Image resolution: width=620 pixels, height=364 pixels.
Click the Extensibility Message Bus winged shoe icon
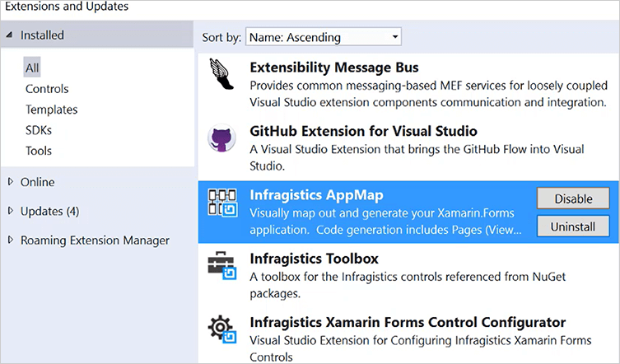click(x=221, y=73)
